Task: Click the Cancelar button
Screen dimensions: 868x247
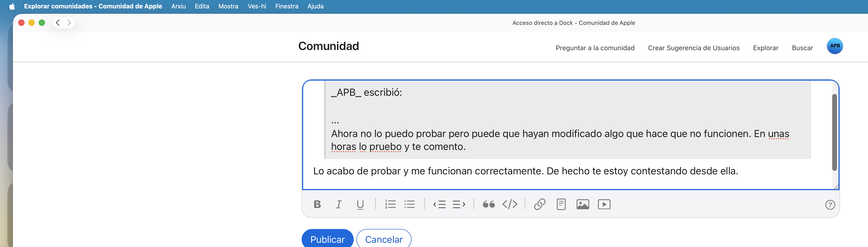Action: pyautogui.click(x=384, y=239)
